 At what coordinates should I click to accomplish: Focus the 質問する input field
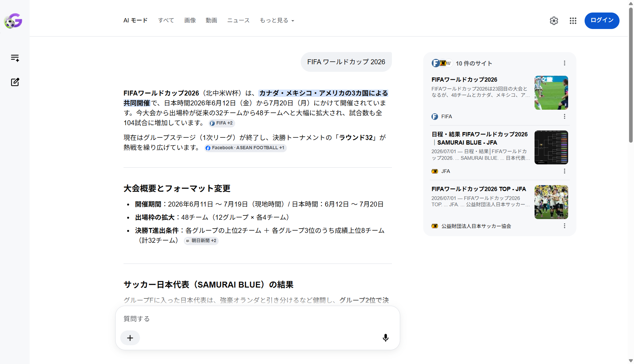pyautogui.click(x=258, y=319)
